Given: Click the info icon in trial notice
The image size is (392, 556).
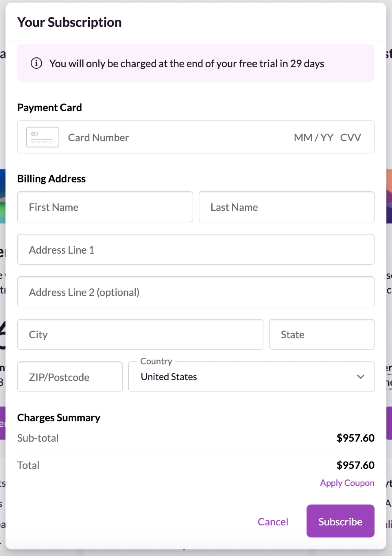Looking at the screenshot, I should tap(36, 63).
